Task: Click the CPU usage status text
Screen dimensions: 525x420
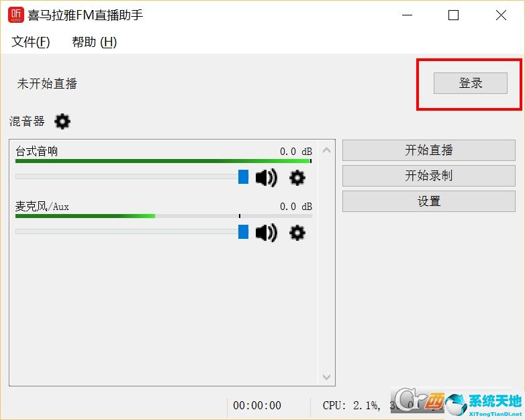Action: (x=352, y=406)
